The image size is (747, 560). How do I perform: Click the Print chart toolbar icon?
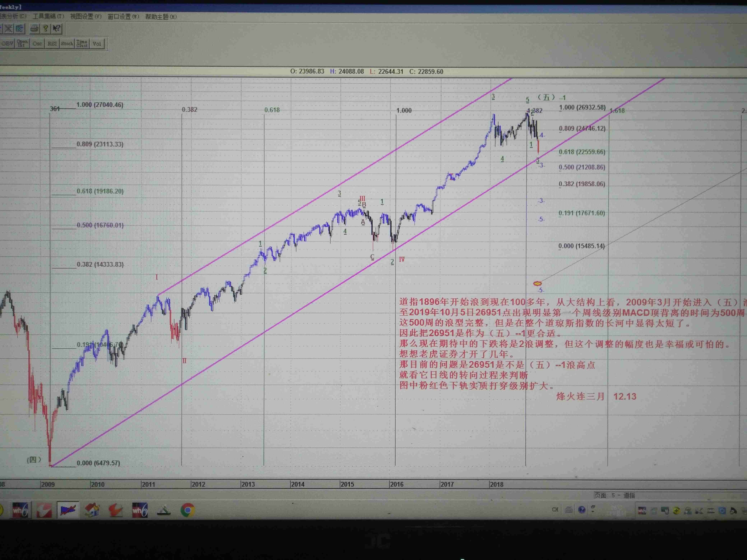click(x=34, y=28)
